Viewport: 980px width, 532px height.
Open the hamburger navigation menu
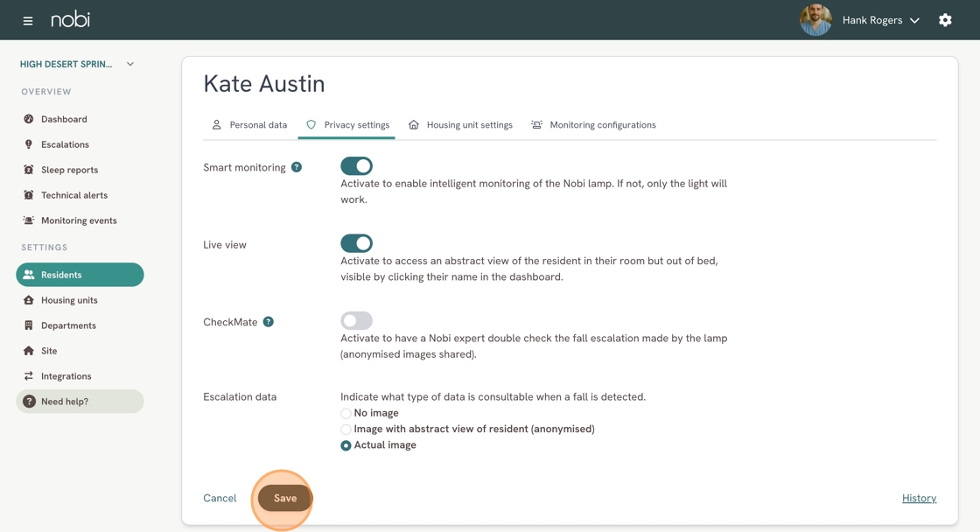[x=27, y=21]
